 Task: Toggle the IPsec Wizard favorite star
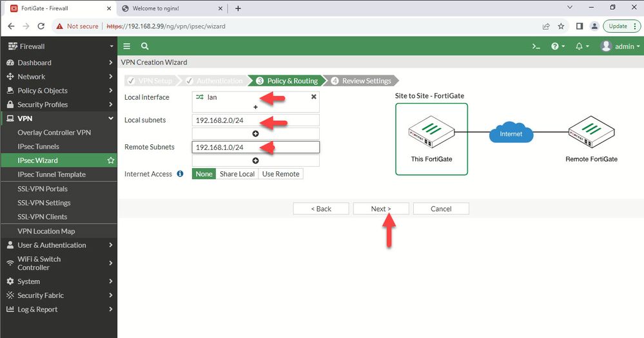(x=110, y=160)
